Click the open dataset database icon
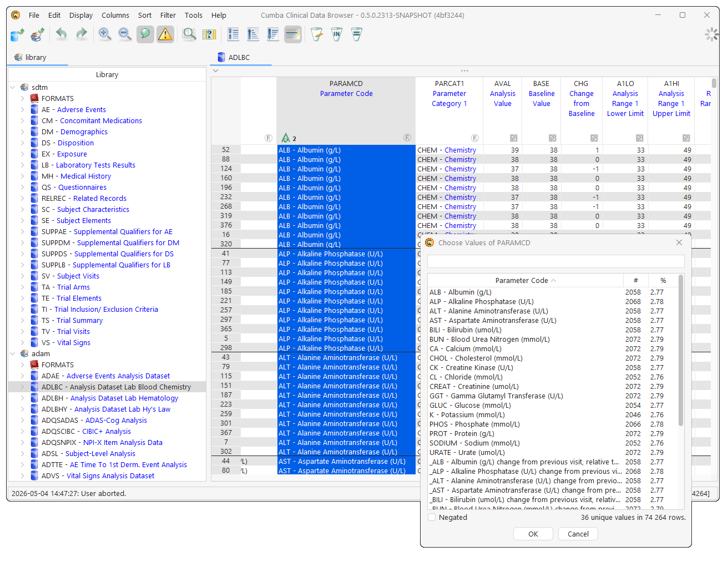This screenshot has height=577, width=728. point(17,35)
